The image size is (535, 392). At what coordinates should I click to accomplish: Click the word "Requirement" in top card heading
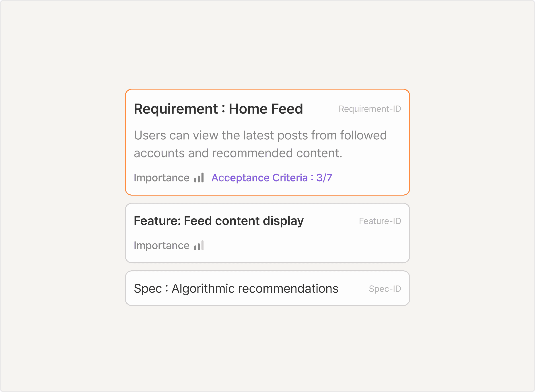[x=176, y=109]
